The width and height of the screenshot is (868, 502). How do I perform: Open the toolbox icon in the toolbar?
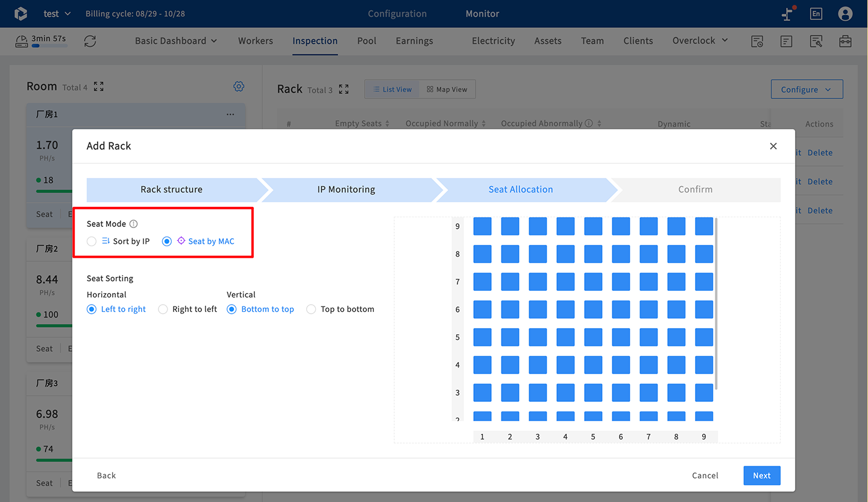(x=845, y=41)
